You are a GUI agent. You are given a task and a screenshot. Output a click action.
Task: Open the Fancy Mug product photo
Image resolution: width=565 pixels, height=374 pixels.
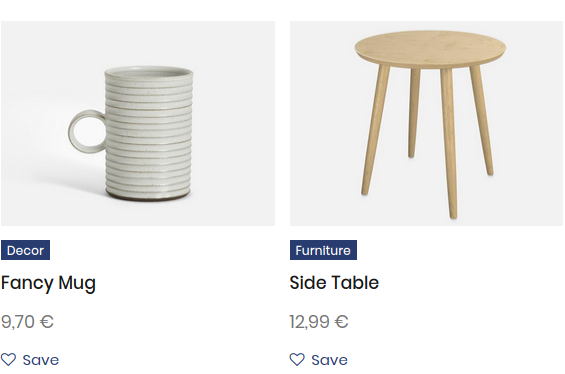(x=138, y=124)
